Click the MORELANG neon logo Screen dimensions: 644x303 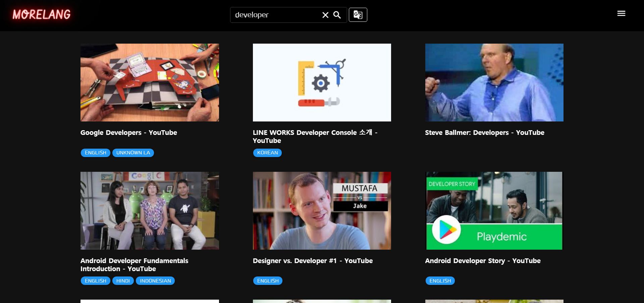(x=42, y=14)
